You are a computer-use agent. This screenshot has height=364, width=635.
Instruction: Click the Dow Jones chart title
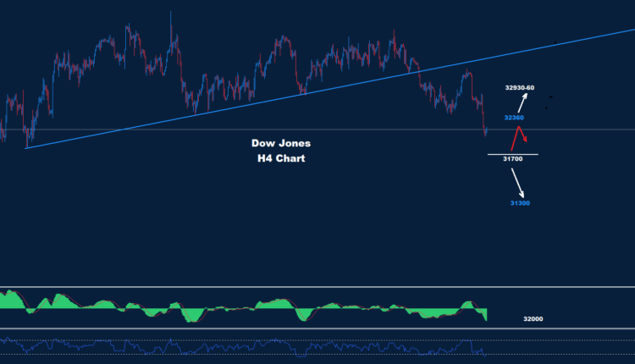click(x=281, y=143)
